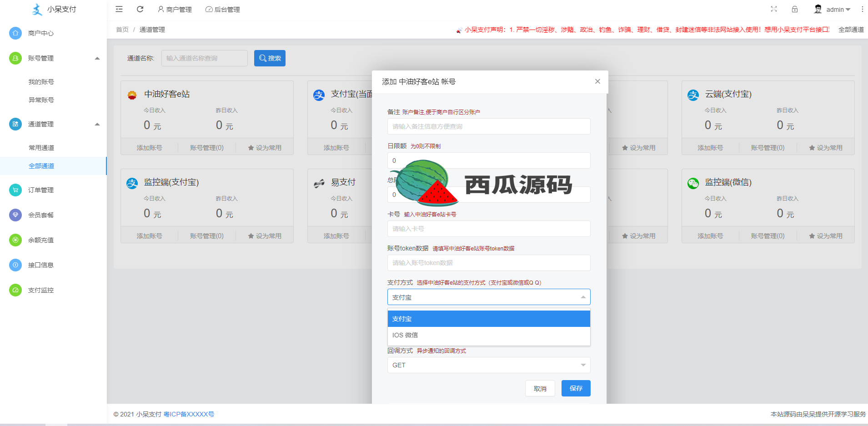Click 添加账号 on 监控端(微信) card
Viewport: 868px width, 426px height.
coord(710,236)
